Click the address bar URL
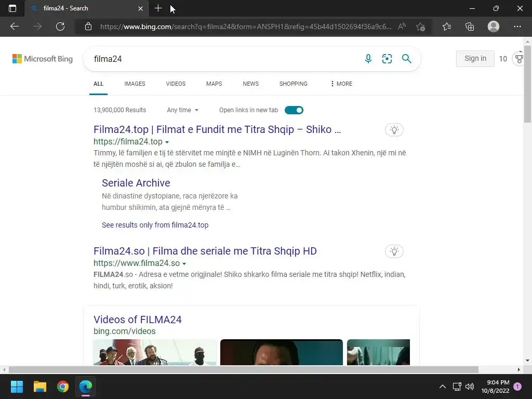Viewport: 532px width, 399px height. coord(246,26)
